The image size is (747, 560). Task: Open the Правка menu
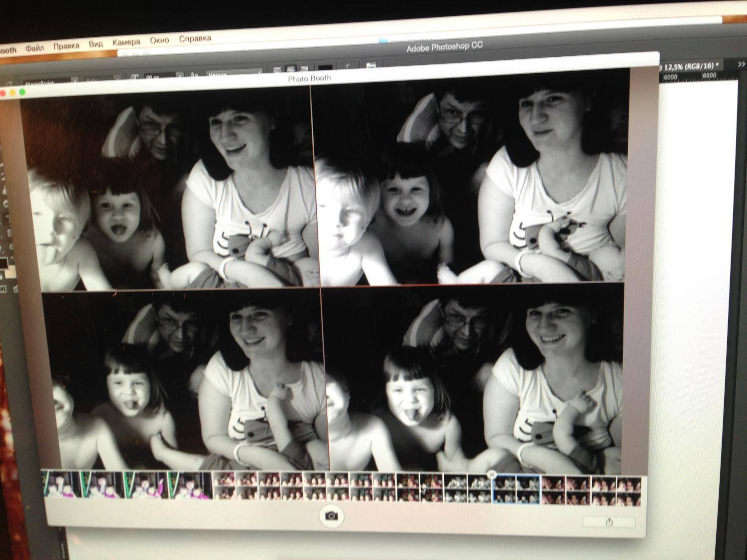pos(66,46)
